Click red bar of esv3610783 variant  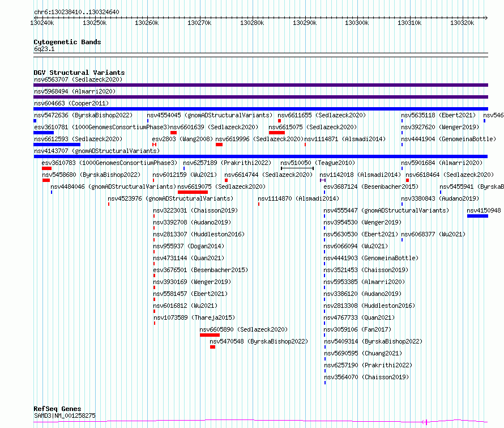pyautogui.click(x=46, y=168)
